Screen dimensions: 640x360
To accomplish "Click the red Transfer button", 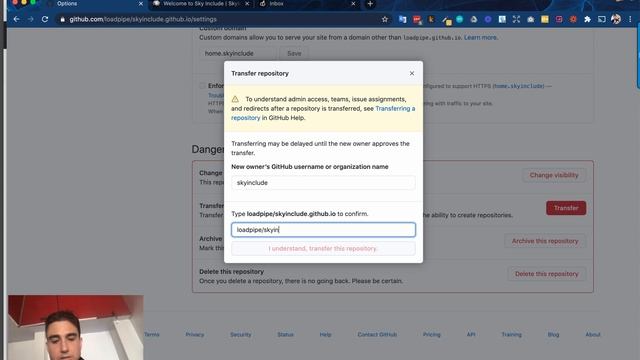I will click(566, 208).
